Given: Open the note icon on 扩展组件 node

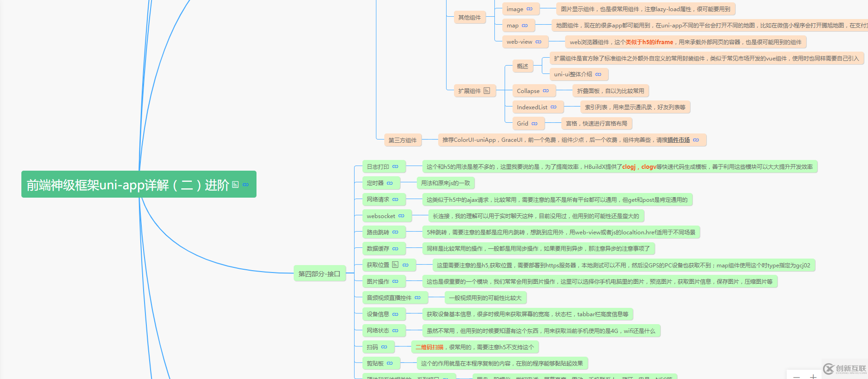Looking at the screenshot, I should [x=487, y=91].
